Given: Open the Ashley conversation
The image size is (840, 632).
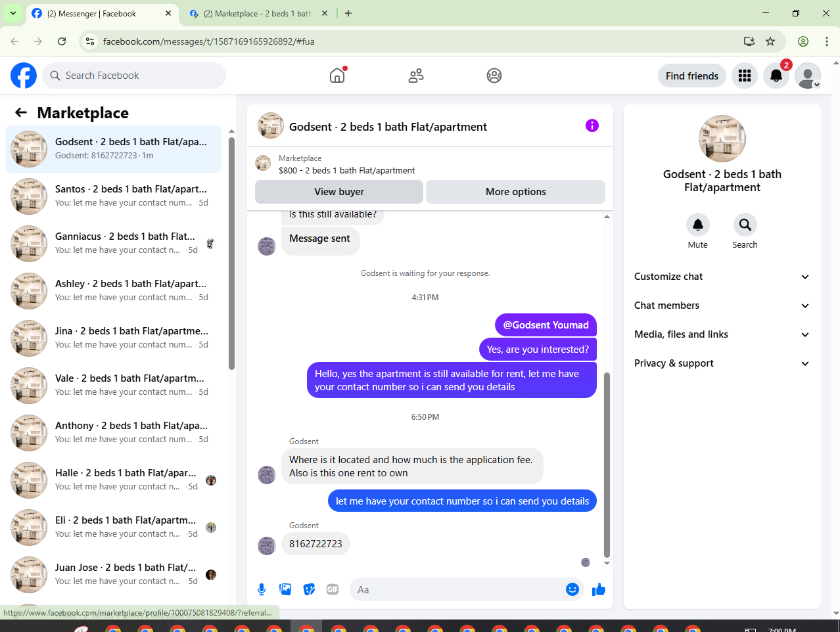Looking at the screenshot, I should [113, 291].
